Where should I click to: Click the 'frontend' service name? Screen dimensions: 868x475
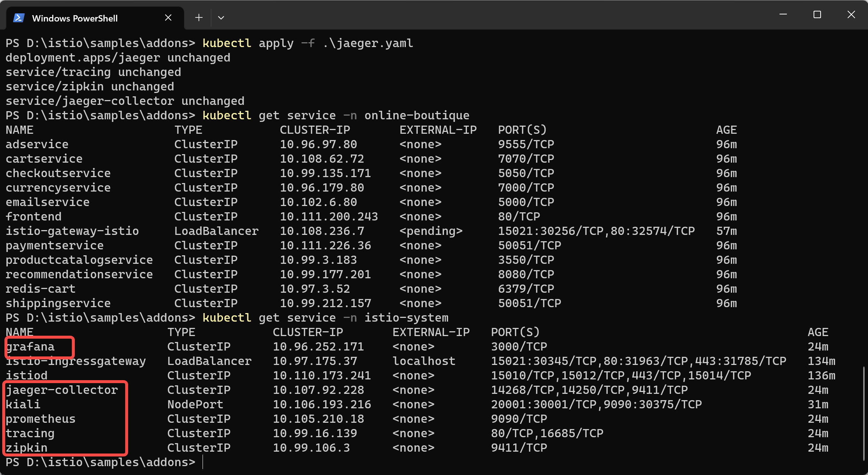point(33,217)
